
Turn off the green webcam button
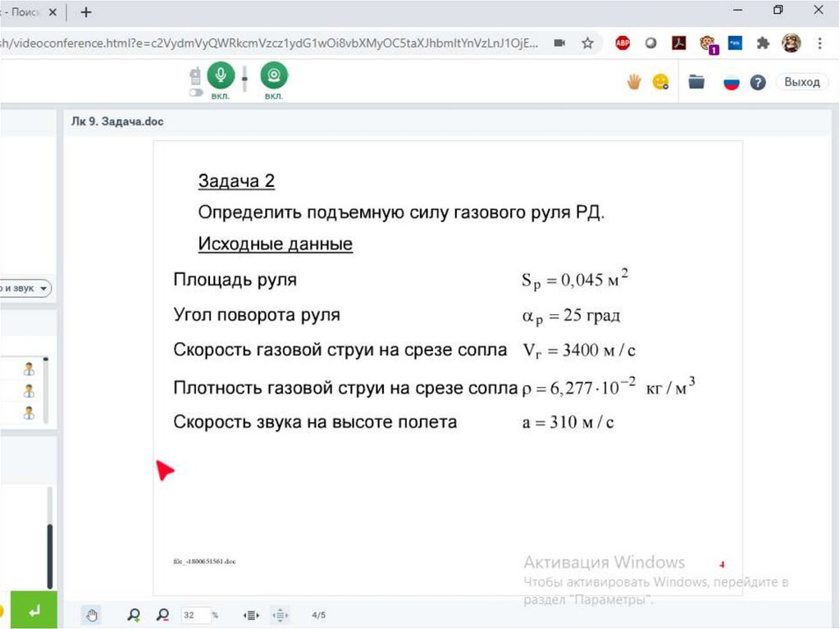pyautogui.click(x=274, y=75)
